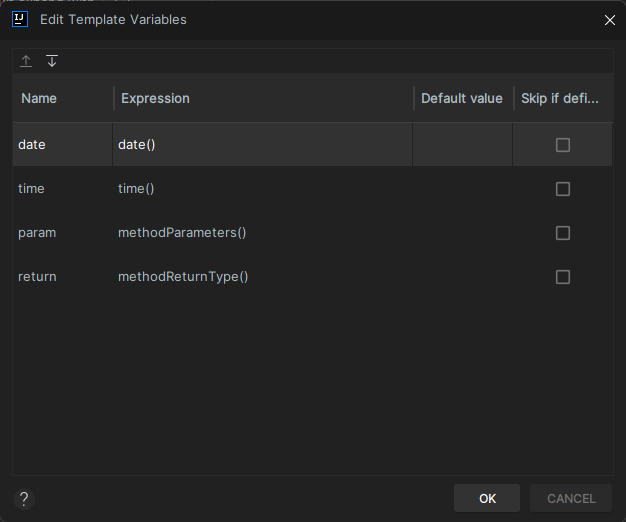The height and width of the screenshot is (522, 626).
Task: Select the methodParameters() expression cell
Action: click(263, 233)
